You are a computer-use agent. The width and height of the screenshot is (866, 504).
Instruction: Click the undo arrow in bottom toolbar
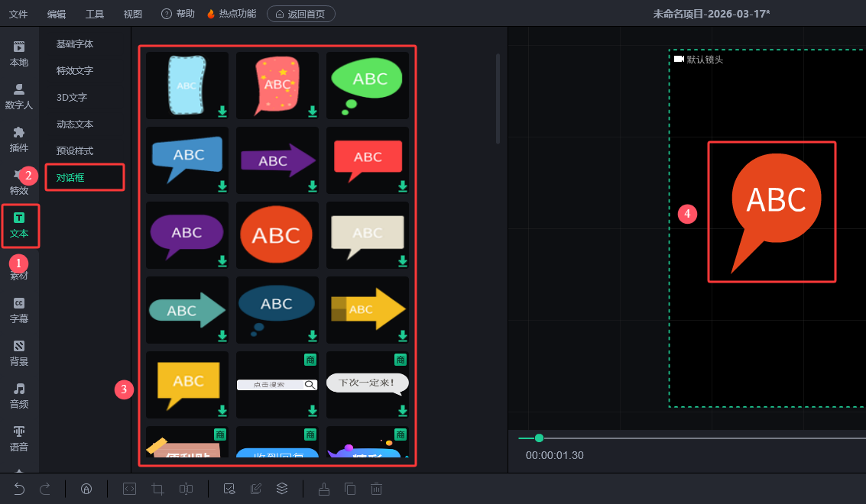[x=20, y=489]
